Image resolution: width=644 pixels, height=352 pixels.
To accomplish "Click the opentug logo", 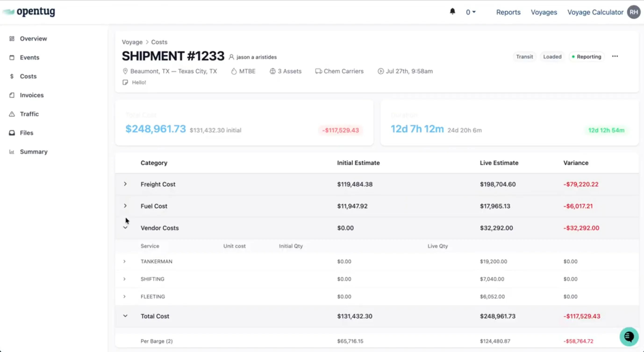I will pyautogui.click(x=29, y=11).
